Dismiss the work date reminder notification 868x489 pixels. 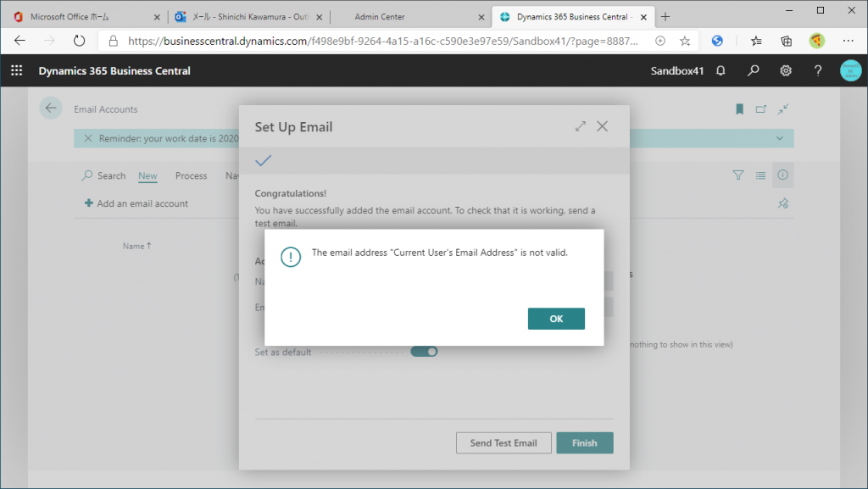tap(88, 138)
